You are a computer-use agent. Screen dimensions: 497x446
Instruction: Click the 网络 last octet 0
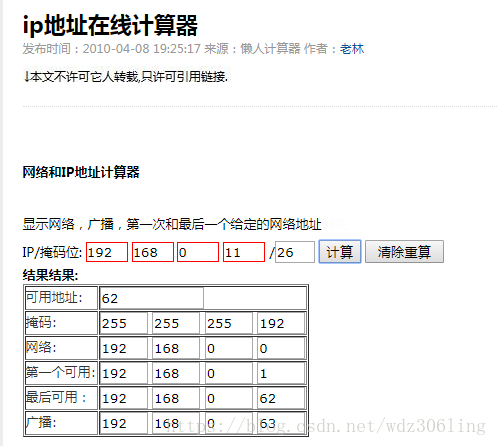281,348
